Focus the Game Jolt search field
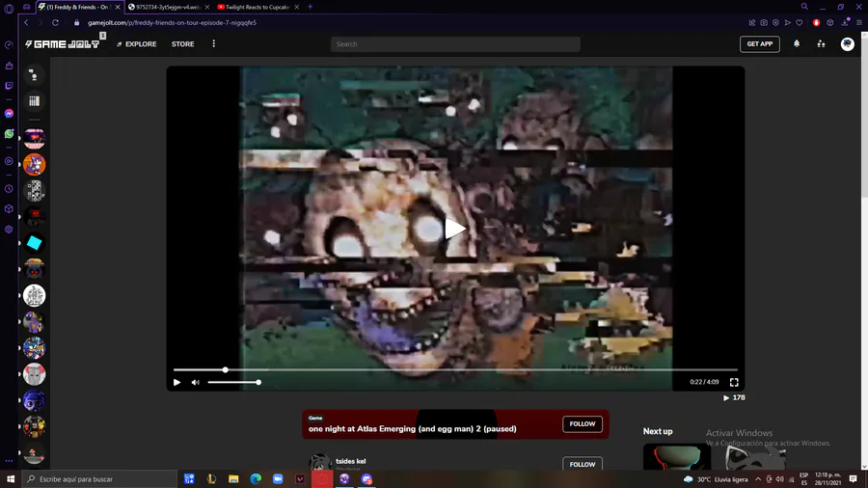The height and width of the screenshot is (488, 868). 455,44
